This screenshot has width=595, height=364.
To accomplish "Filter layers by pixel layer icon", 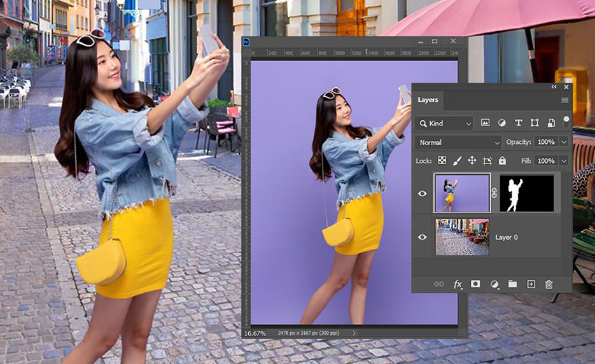I will point(485,123).
